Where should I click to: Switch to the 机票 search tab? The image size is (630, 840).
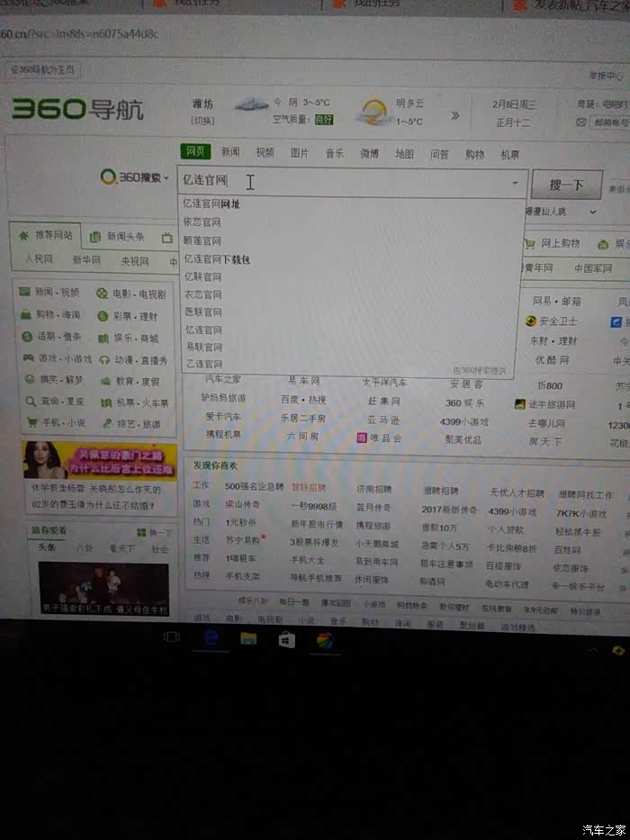pos(510,156)
